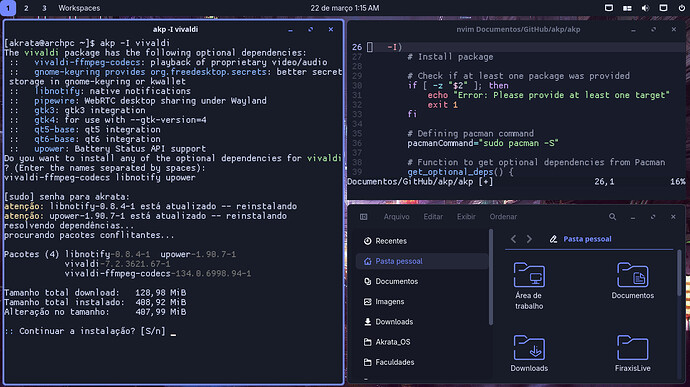Go back with the left arrow

513,239
